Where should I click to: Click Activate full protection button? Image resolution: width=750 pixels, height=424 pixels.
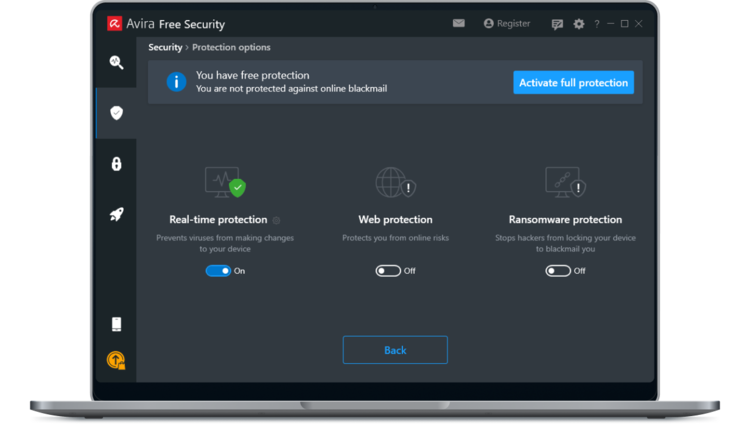point(573,83)
